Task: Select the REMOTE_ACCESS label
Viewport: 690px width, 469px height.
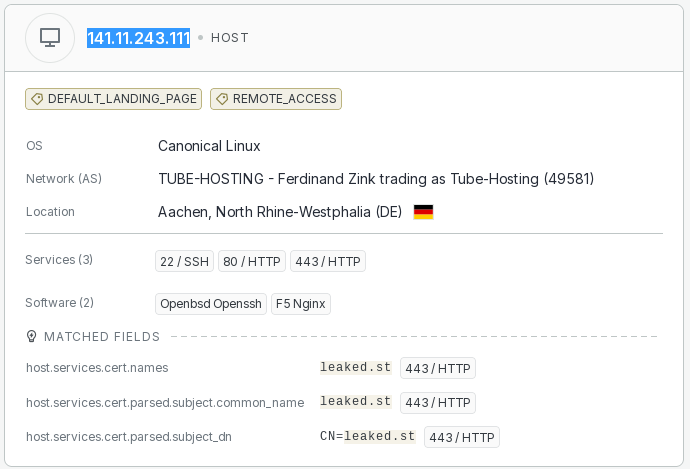Action: (x=276, y=99)
